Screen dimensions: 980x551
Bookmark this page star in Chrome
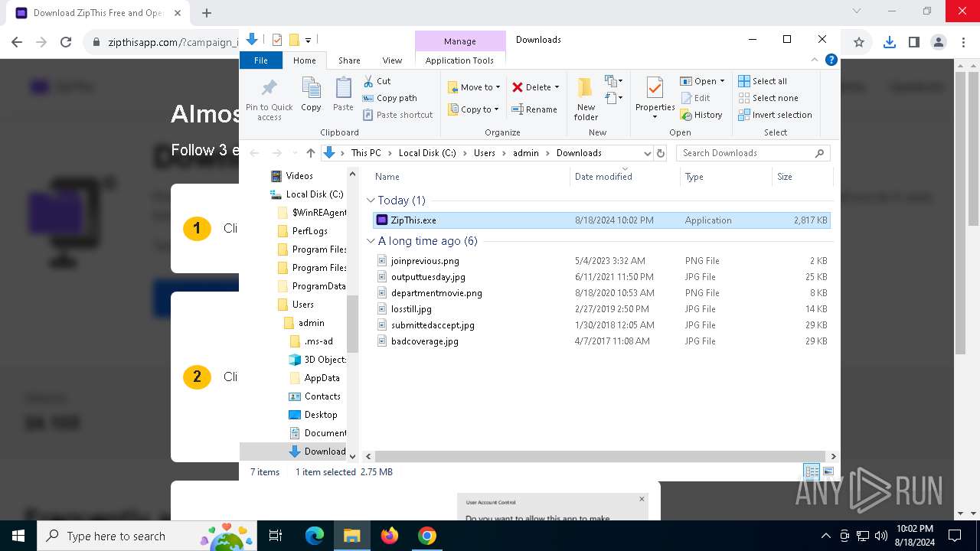point(859,42)
